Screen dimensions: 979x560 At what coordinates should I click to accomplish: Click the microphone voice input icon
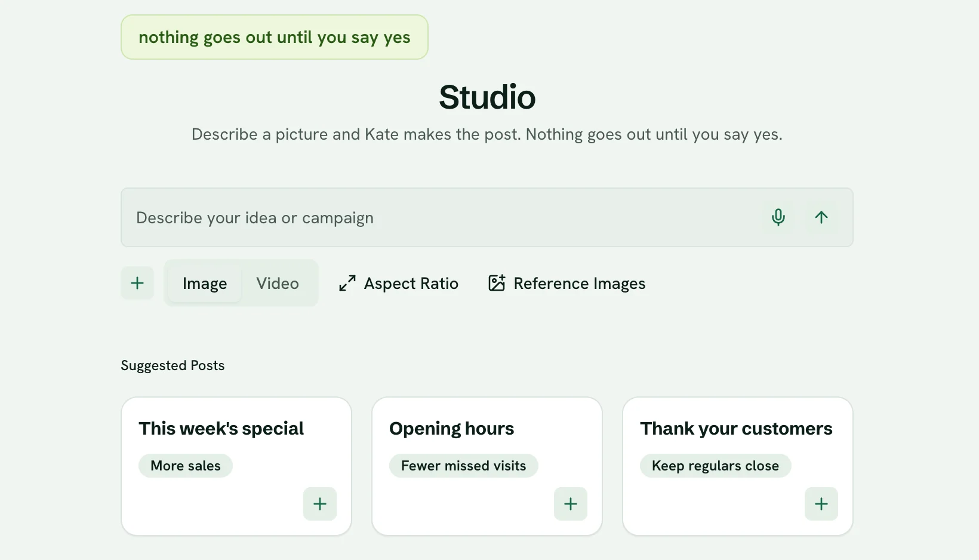tap(778, 217)
